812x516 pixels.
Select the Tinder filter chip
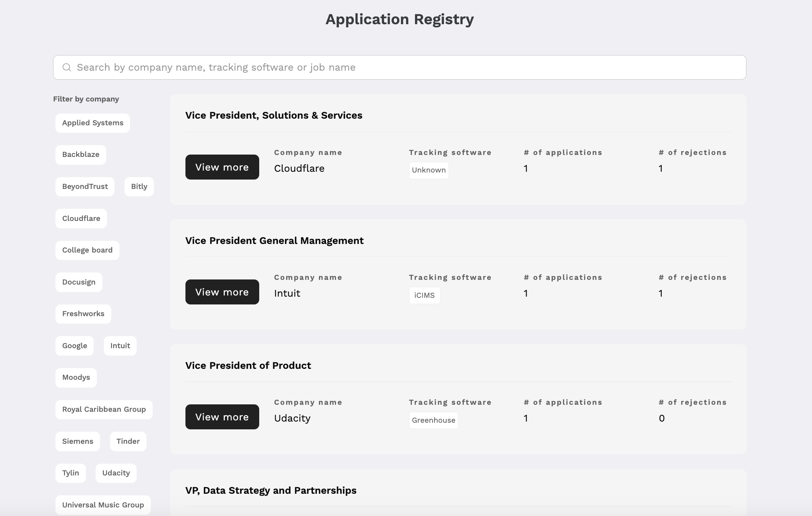point(128,441)
